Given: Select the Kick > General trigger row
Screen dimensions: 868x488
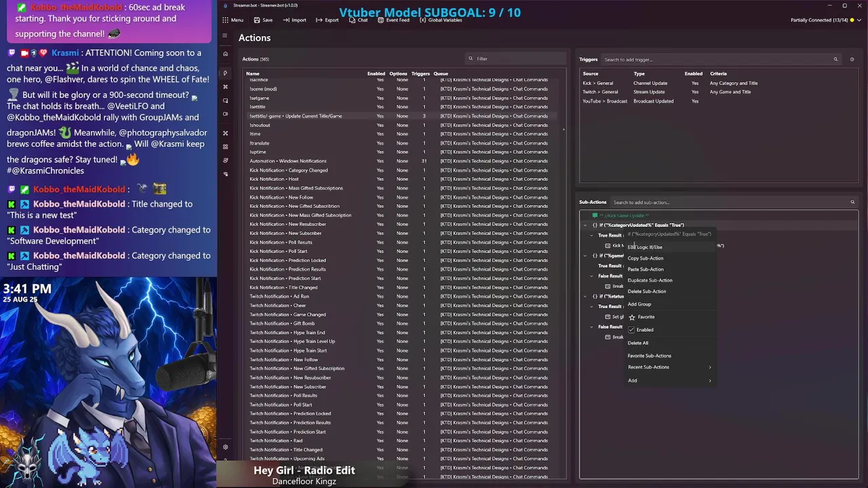Looking at the screenshot, I should pos(719,83).
